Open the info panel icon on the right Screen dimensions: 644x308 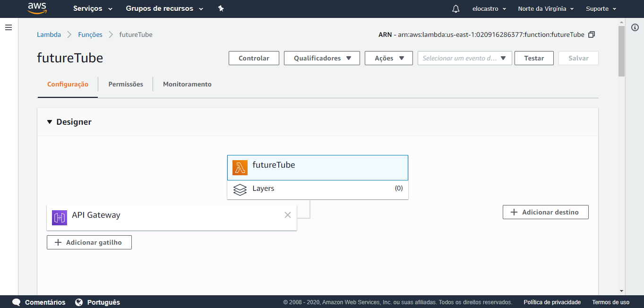(635, 27)
